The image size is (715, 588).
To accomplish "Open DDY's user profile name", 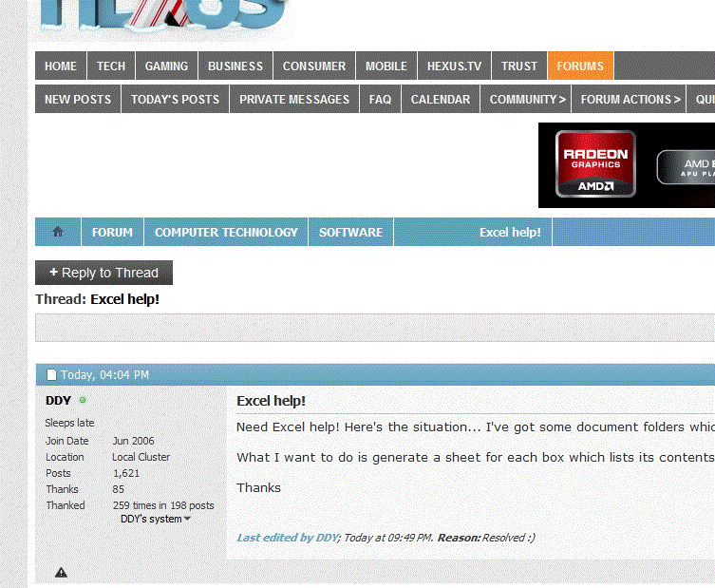I will click(58, 400).
